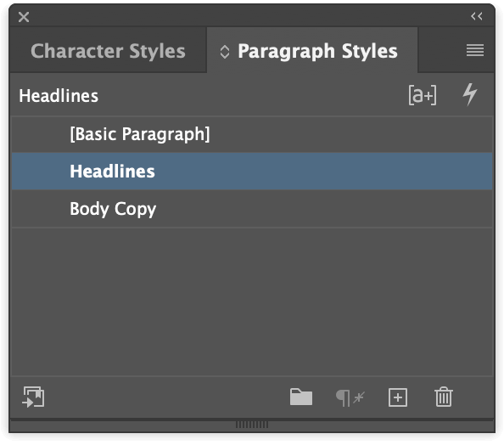Click the Quick Apply lightning bolt icon

469,94
